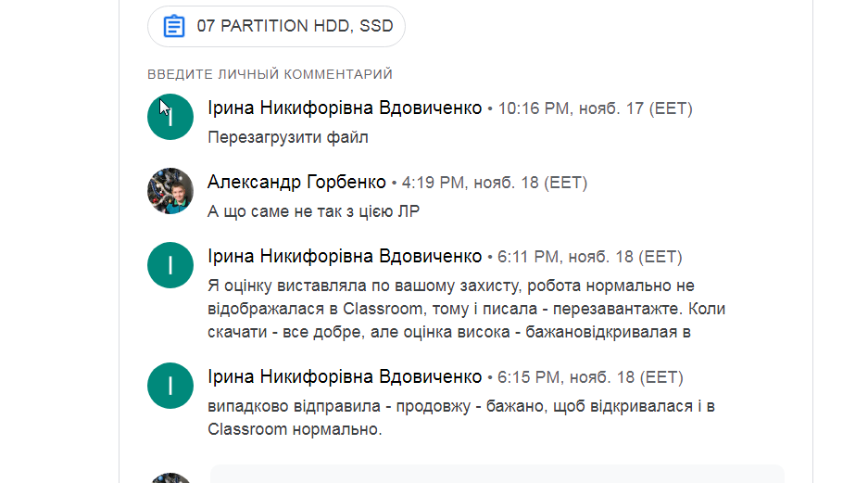Click the teal avatar beside the 6:11 PM comment
868x483 pixels.
click(170, 265)
